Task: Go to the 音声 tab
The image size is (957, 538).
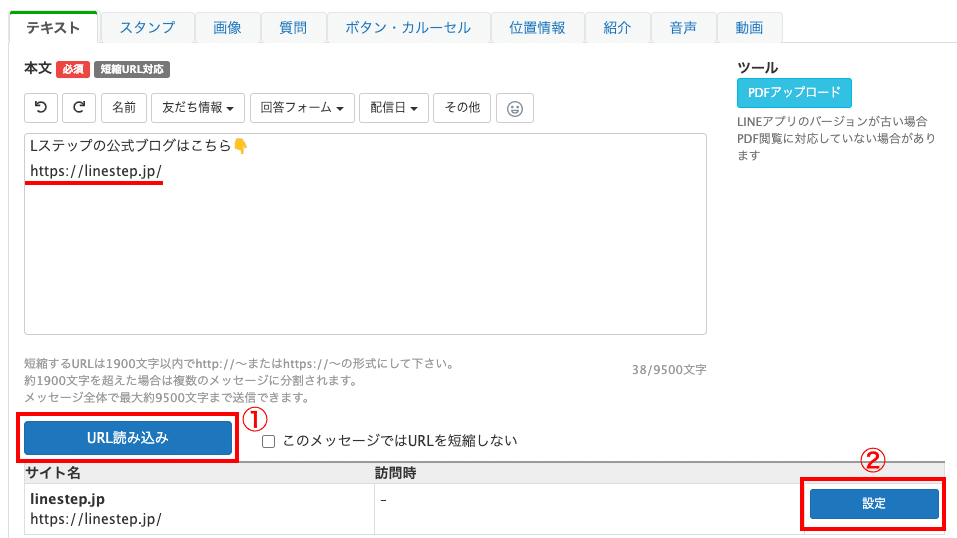Action: tap(683, 27)
